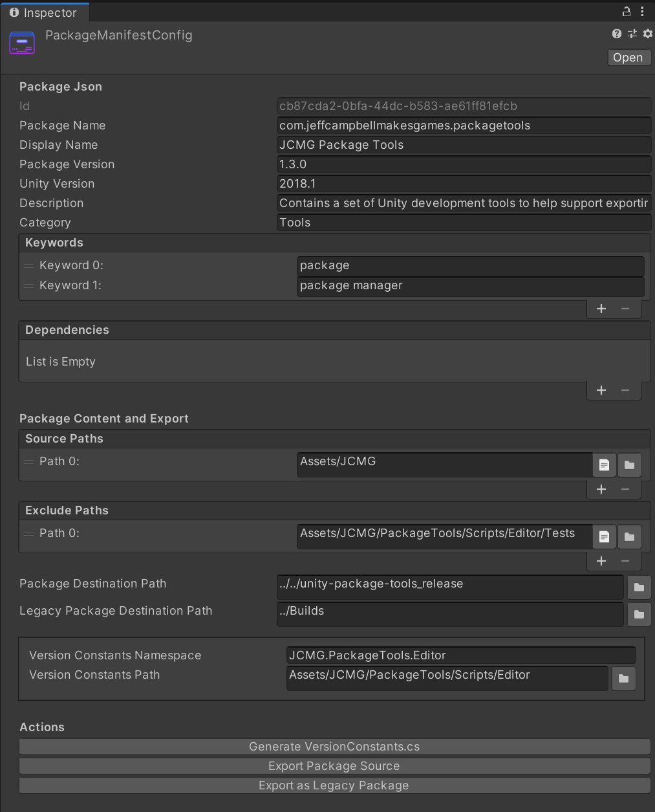
Task: Click the Inspector info icon on the tab
Action: (x=14, y=12)
